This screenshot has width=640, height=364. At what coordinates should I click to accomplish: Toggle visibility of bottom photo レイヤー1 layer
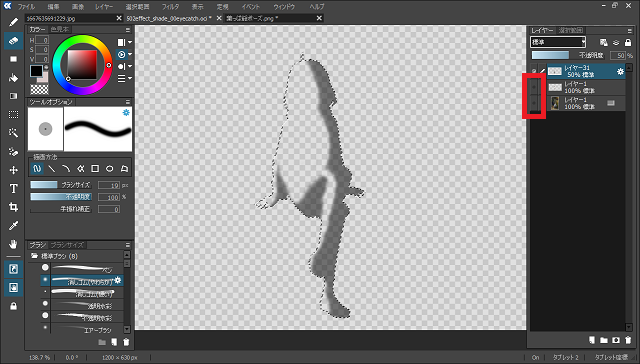click(x=534, y=103)
